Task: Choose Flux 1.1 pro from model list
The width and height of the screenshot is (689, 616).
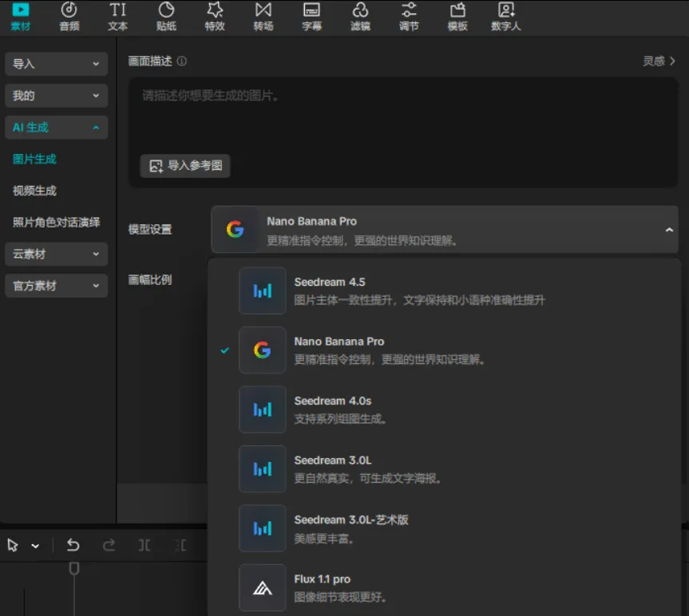Action: (444, 587)
